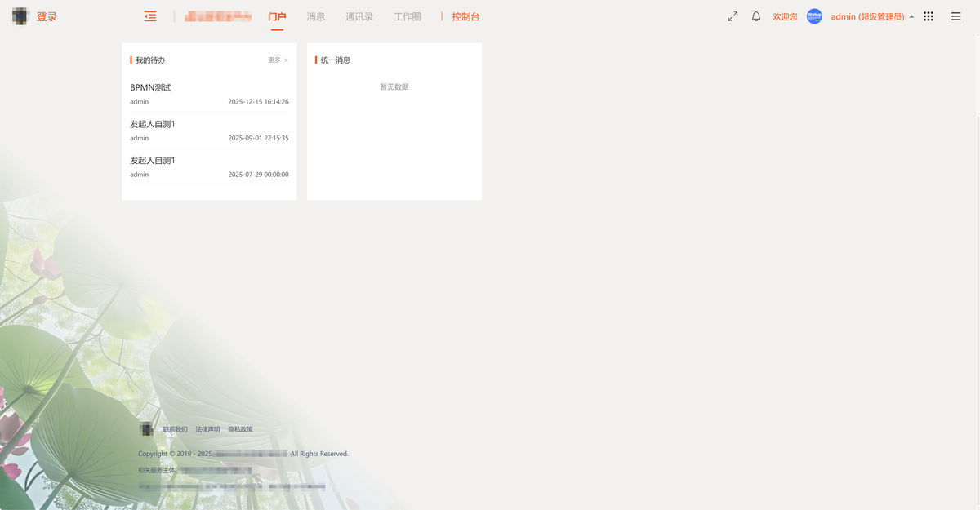980x510 pixels.
Task: Switch to the 门户 tab
Action: click(277, 16)
